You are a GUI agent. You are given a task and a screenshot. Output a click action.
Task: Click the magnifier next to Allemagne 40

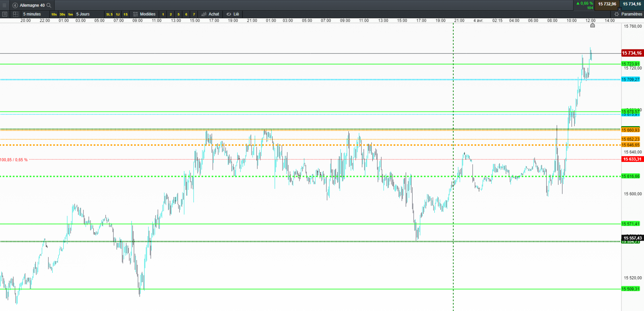(x=49, y=5)
